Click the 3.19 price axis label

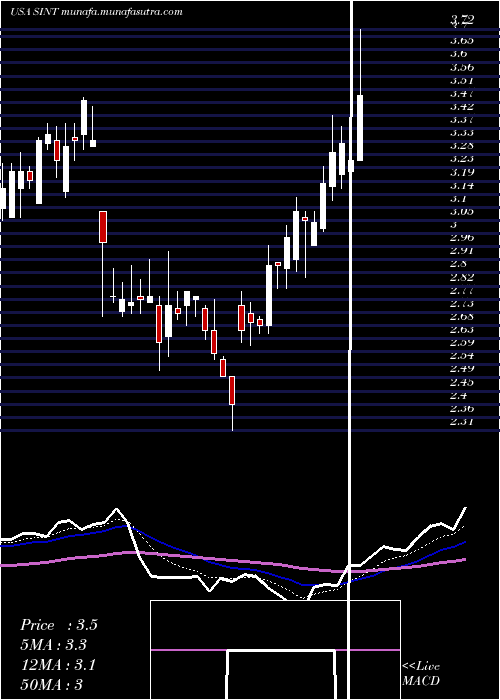[x=462, y=172]
